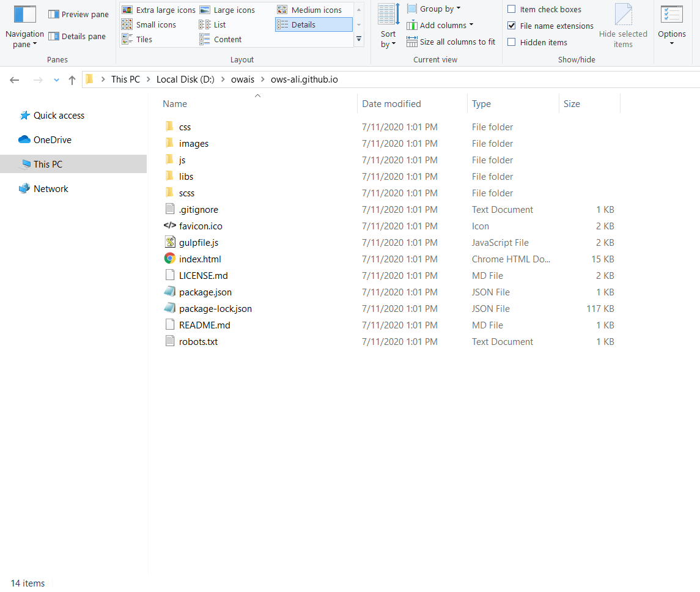Sort by Date modified column header
The height and width of the screenshot is (592, 700).
pyautogui.click(x=391, y=104)
